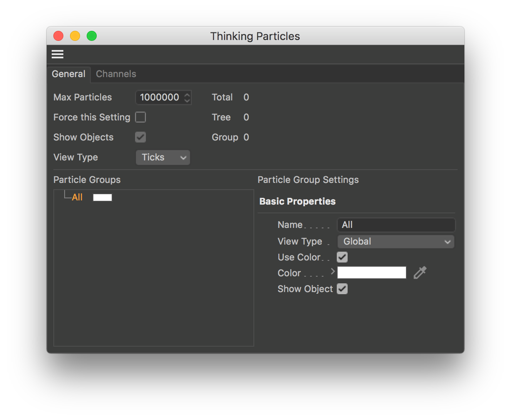Click the Max Particles value field
The width and height of the screenshot is (511, 420).
click(x=160, y=97)
